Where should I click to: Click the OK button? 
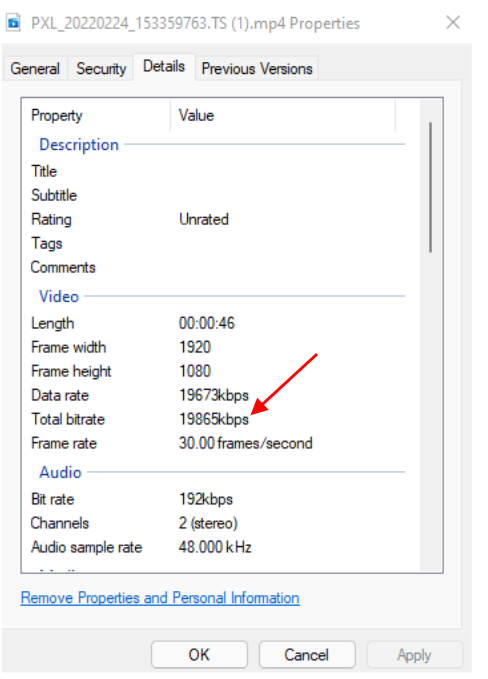pyautogui.click(x=199, y=654)
